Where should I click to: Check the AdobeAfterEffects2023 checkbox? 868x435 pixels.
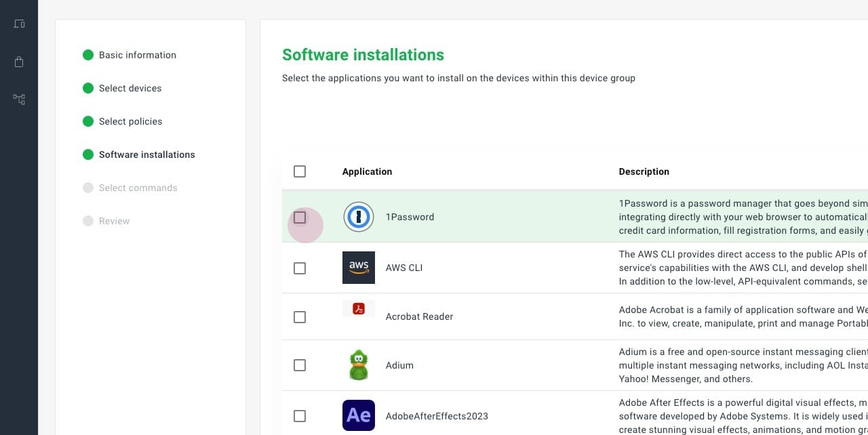pos(300,416)
